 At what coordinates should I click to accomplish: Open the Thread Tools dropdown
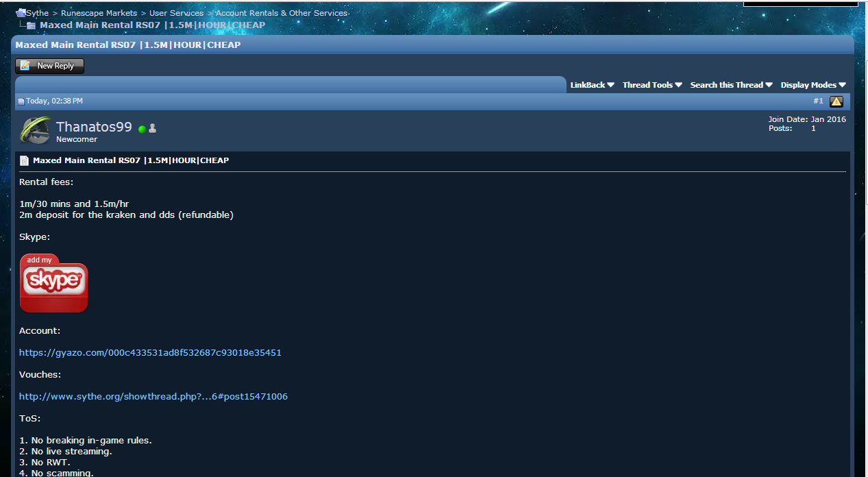click(653, 85)
